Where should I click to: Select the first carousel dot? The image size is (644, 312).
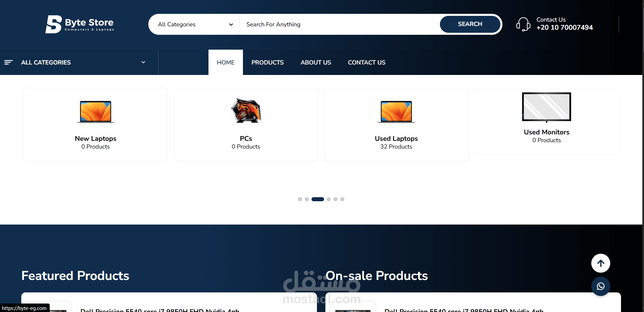[x=300, y=199]
